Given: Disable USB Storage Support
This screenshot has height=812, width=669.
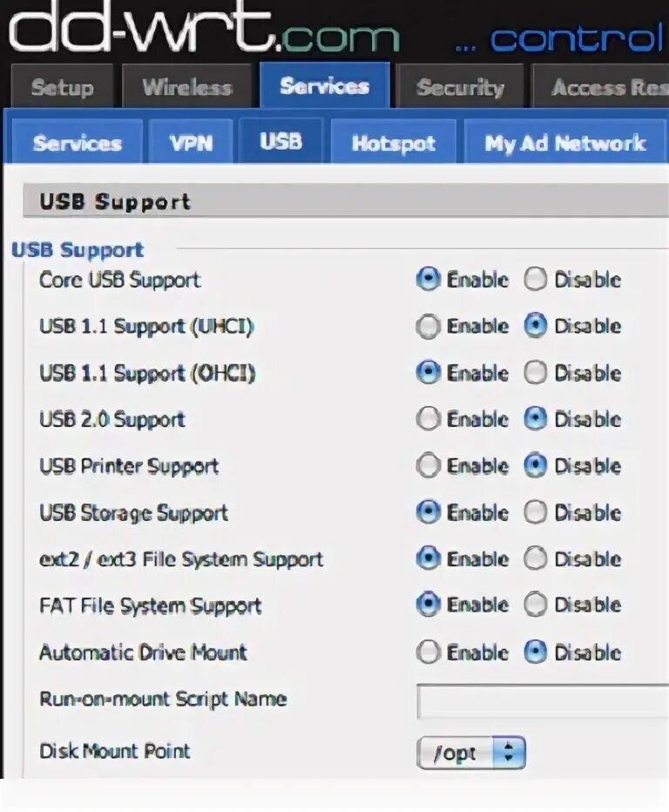Looking at the screenshot, I should pos(536,512).
